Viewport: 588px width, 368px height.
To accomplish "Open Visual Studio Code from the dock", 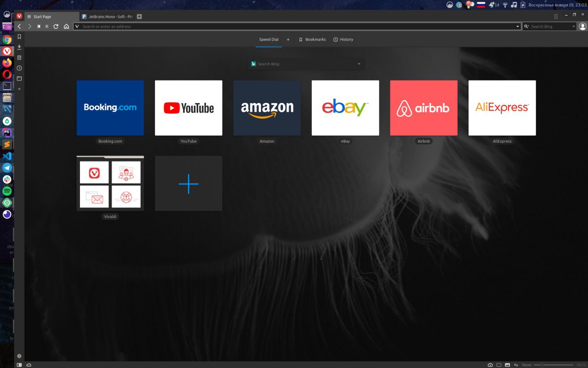I will [7, 156].
